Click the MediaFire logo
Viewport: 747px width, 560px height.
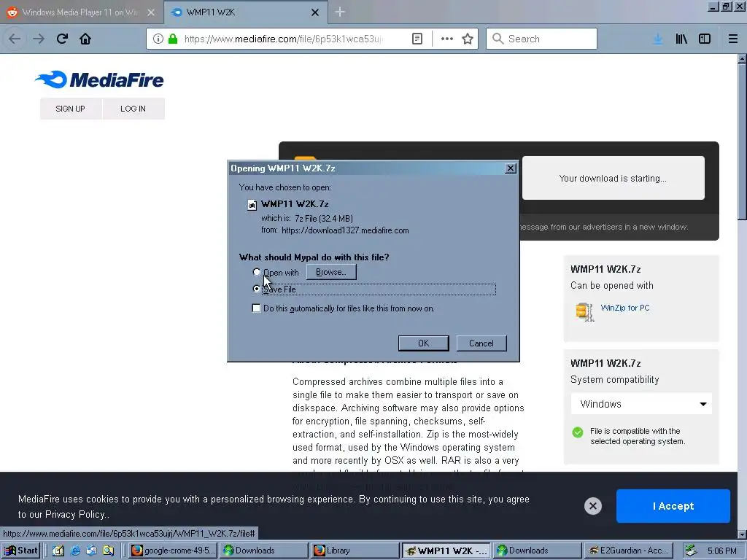pos(99,79)
